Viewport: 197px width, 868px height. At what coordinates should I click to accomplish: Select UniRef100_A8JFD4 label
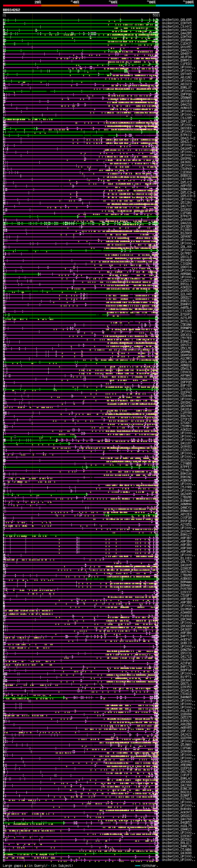177,57
